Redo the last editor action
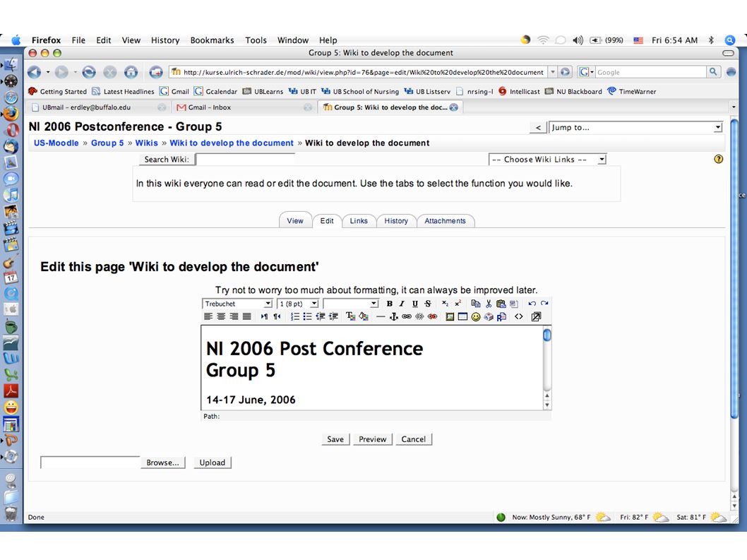 [x=544, y=304]
